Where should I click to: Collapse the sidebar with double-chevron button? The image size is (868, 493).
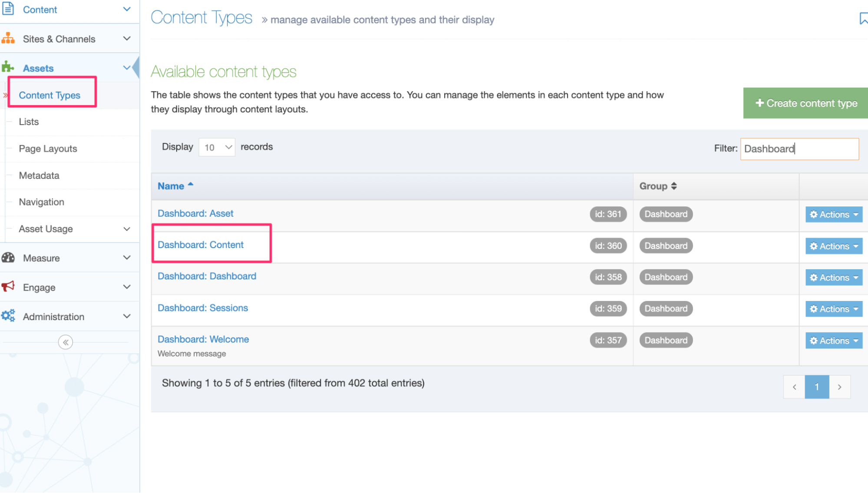(66, 342)
